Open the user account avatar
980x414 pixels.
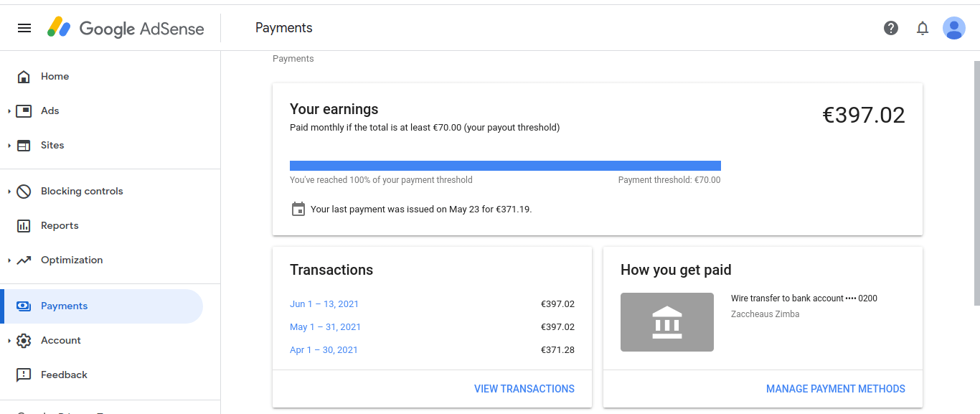953,28
